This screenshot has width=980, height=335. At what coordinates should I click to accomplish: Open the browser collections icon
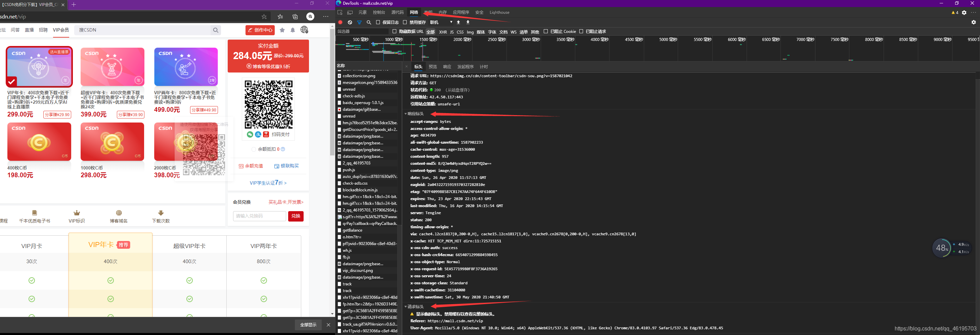click(295, 17)
